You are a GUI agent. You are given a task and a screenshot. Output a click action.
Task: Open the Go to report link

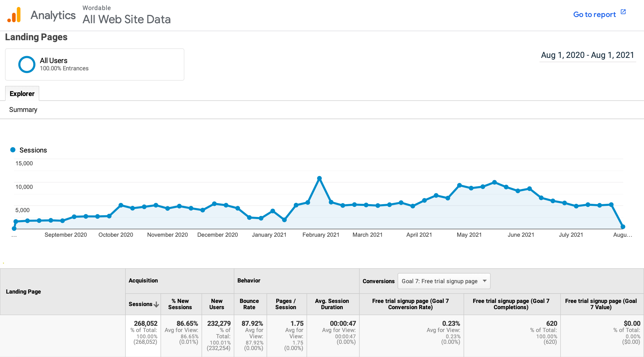[594, 15]
